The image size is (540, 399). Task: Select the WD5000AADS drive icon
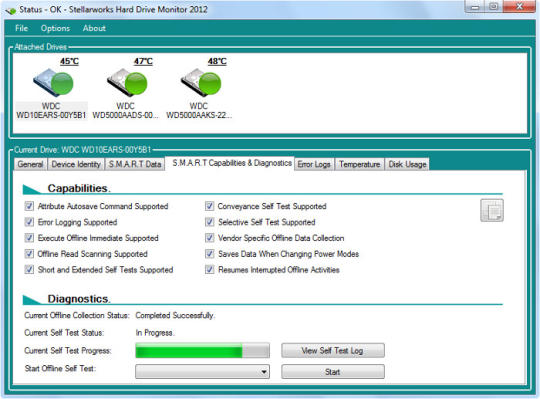click(x=127, y=83)
